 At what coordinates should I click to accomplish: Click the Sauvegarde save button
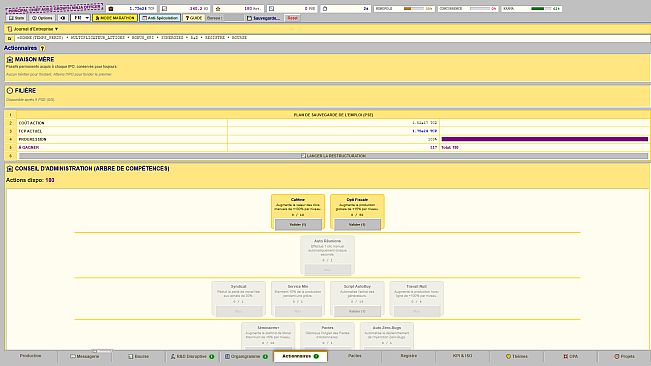click(263, 18)
